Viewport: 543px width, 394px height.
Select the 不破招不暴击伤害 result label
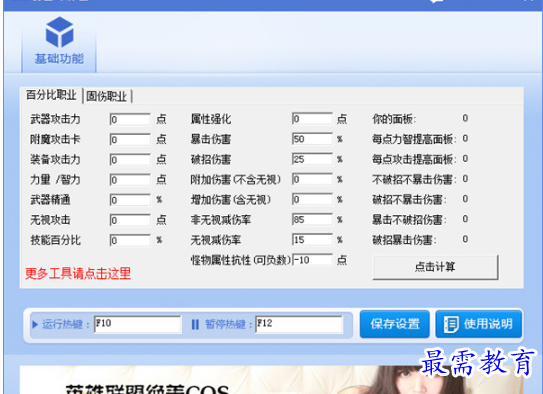(x=414, y=179)
